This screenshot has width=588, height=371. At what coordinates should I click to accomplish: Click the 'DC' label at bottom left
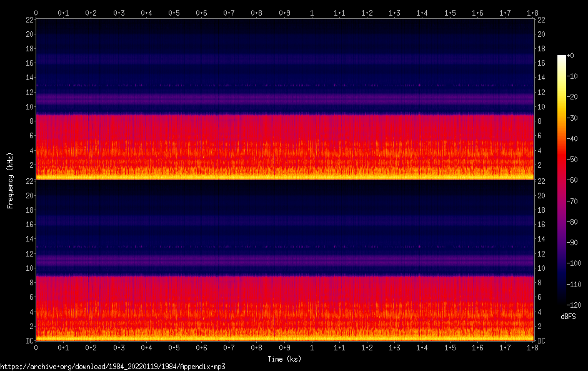(x=30, y=341)
